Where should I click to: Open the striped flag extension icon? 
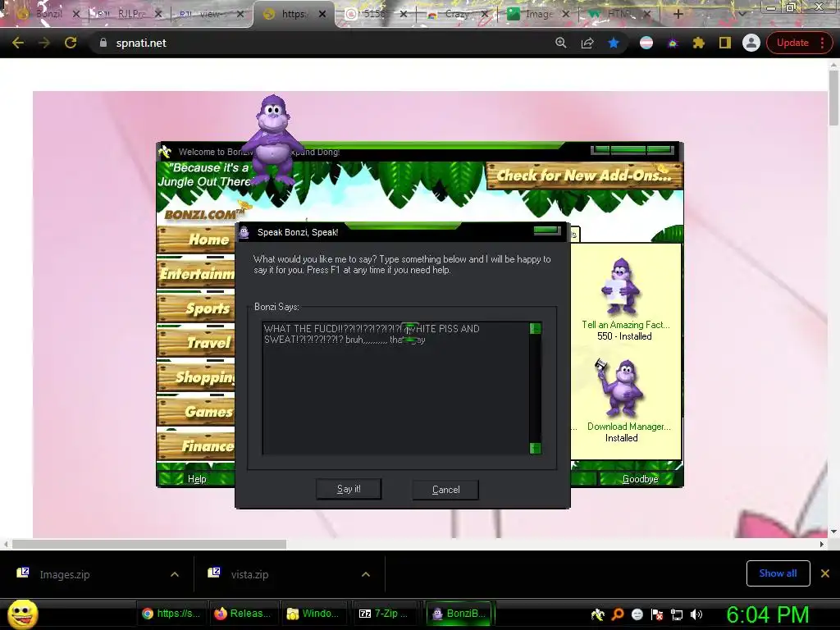coord(646,43)
